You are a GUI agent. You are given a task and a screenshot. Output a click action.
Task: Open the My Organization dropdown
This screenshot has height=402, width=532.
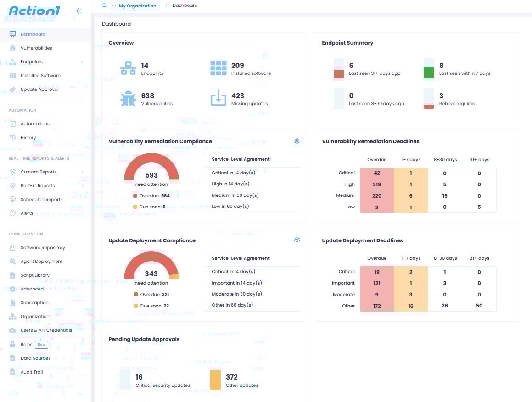click(135, 6)
